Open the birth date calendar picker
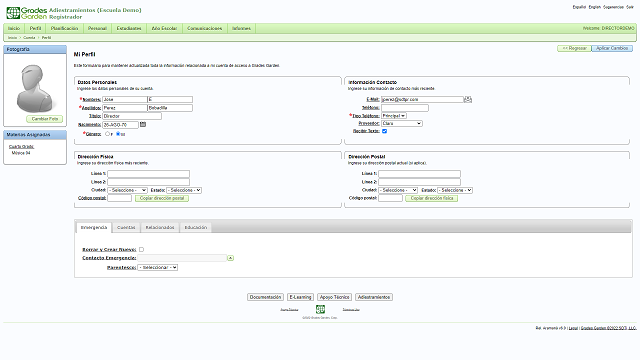This screenshot has width=640, height=360. [x=143, y=124]
